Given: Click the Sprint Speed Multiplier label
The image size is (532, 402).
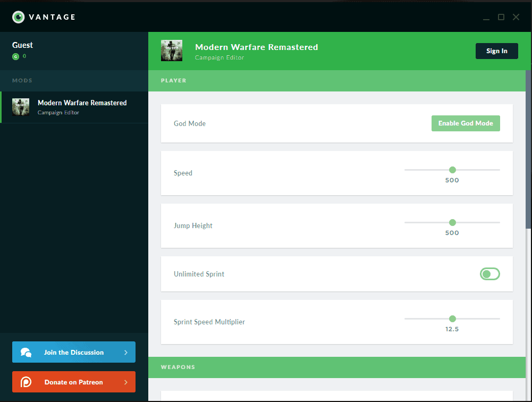Looking at the screenshot, I should point(209,322).
